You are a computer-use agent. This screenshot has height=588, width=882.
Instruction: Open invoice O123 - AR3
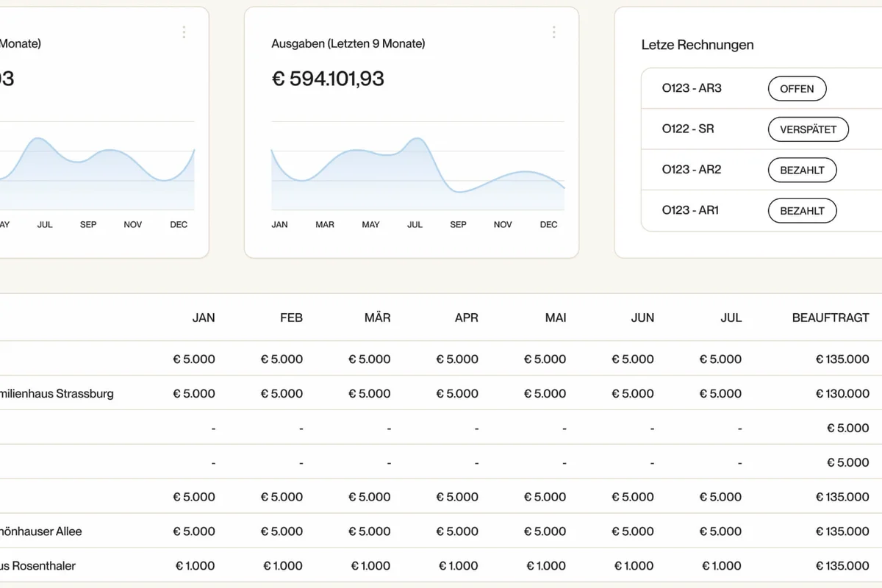point(692,88)
